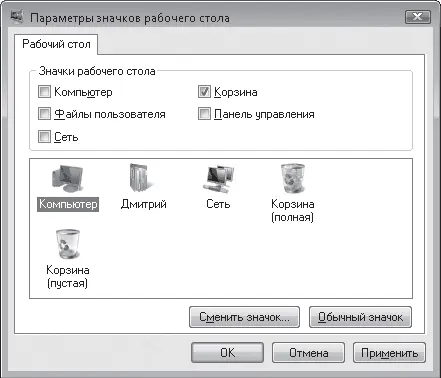441x378 pixels.
Task: Select the Дмитрий user folder icon
Action: (x=142, y=178)
